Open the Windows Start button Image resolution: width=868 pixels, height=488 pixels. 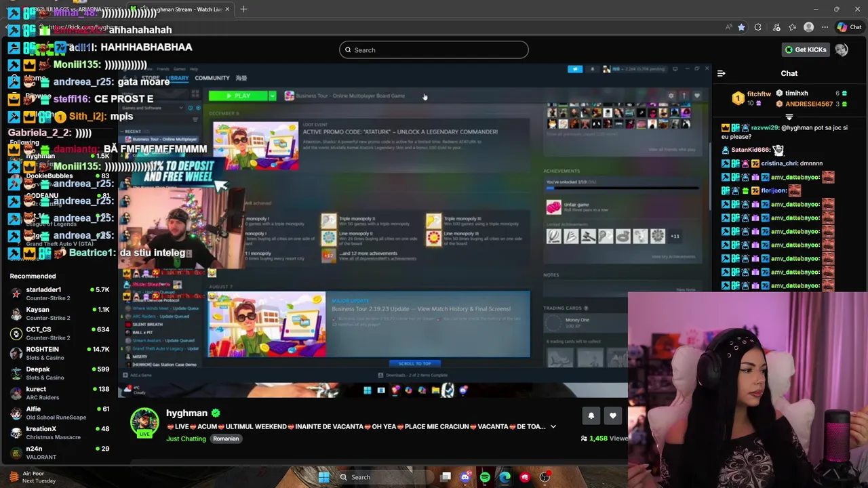tap(323, 477)
